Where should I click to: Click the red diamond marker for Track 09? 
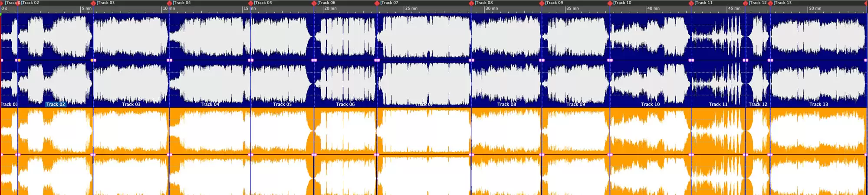(542, 3)
